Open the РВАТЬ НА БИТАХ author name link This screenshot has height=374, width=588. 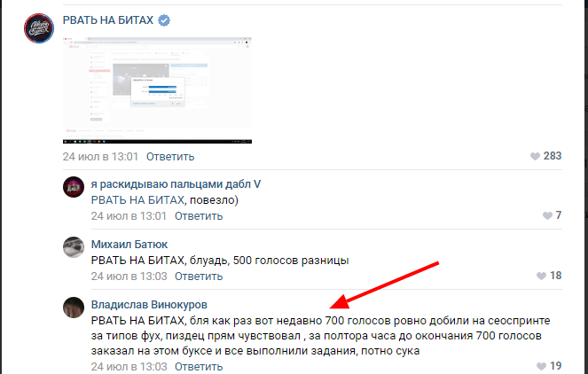click(x=108, y=19)
